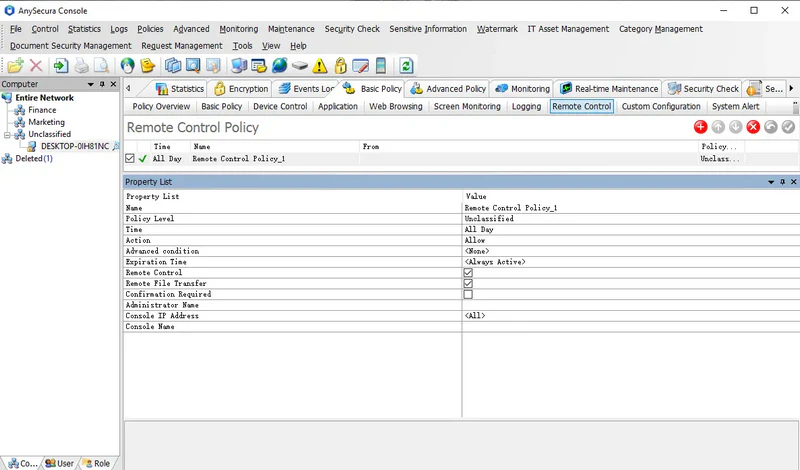
Task: Switch to the User bottom tab
Action: 60,463
